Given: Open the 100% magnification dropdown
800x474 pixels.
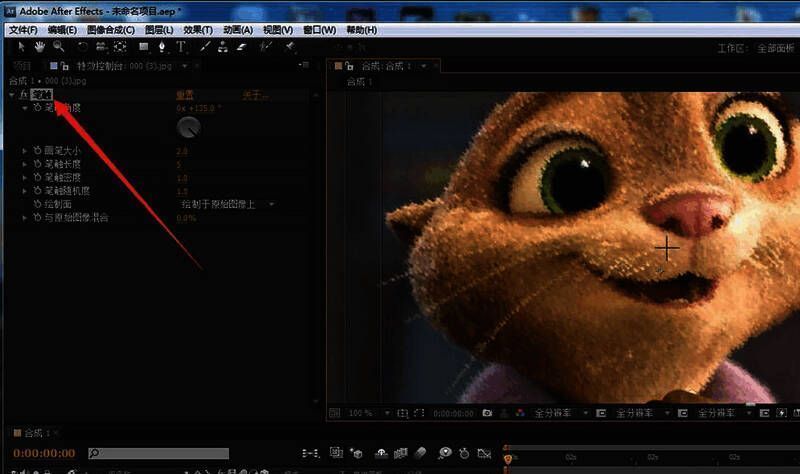Looking at the screenshot, I should pyautogui.click(x=361, y=412).
